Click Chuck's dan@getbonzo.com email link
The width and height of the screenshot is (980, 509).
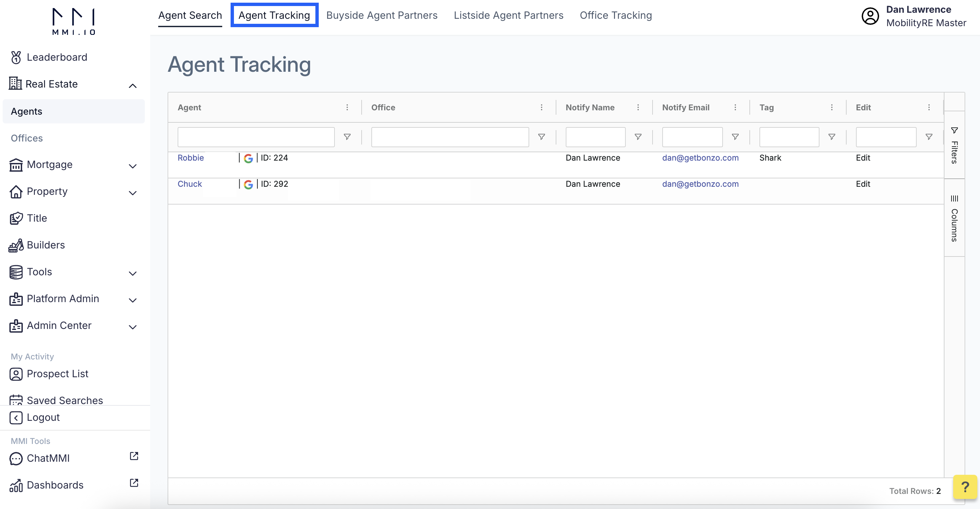(700, 184)
